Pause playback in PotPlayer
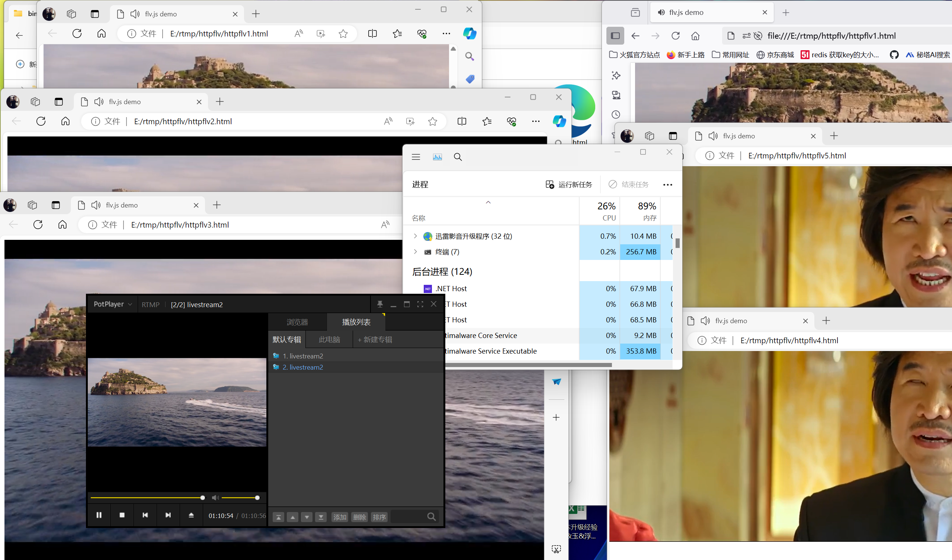952x560 pixels. coord(99,515)
